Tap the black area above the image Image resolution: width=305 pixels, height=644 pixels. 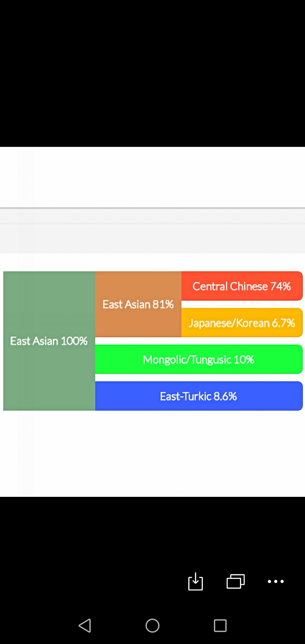pyautogui.click(x=152, y=73)
